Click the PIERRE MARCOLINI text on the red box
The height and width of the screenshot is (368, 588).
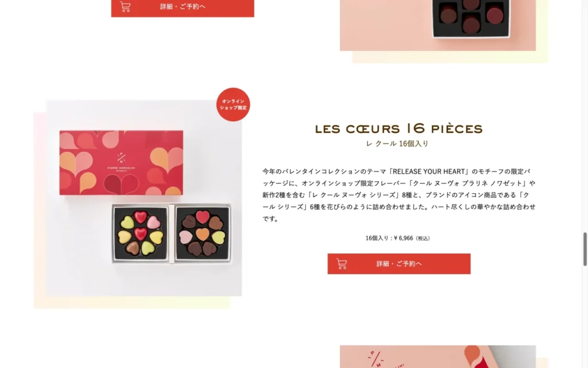pos(121,168)
